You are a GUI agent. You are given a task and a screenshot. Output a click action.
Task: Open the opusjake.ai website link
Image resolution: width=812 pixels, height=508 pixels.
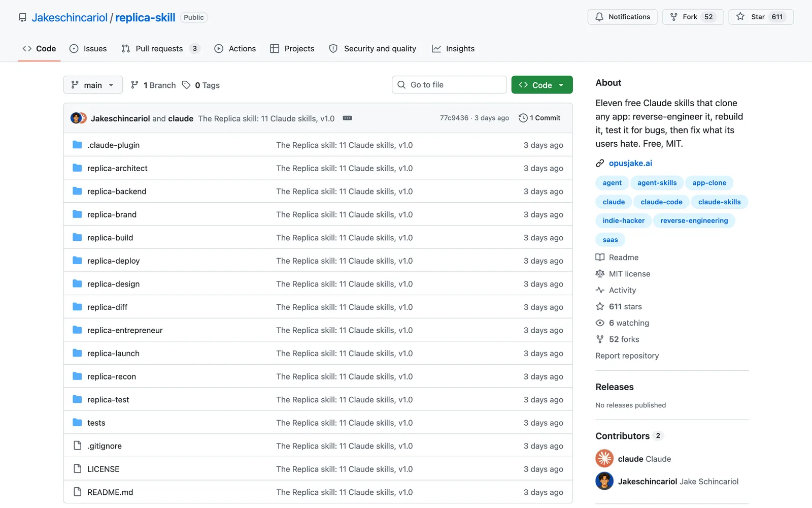coord(630,163)
